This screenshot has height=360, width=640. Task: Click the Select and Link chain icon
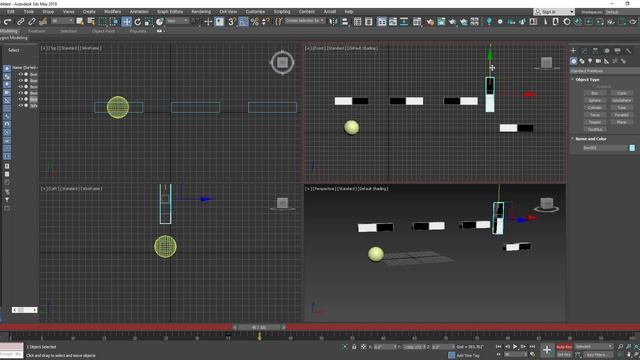20,22
